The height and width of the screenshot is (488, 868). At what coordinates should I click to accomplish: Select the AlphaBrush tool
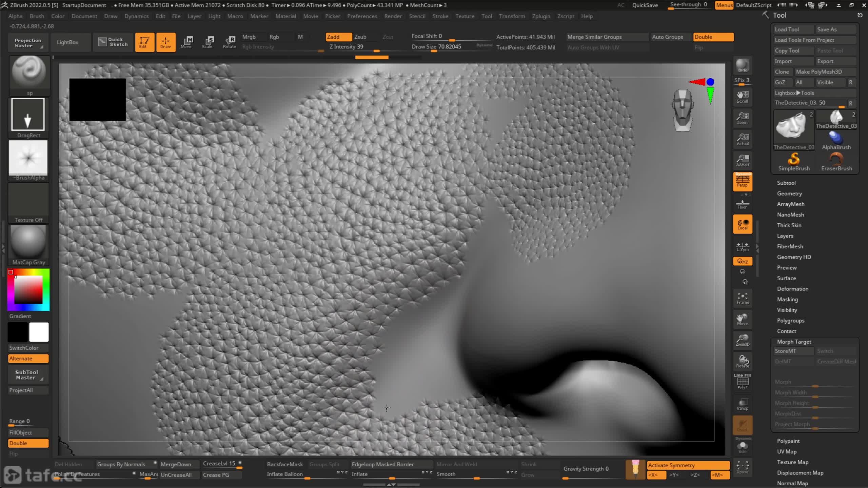pyautogui.click(x=836, y=140)
